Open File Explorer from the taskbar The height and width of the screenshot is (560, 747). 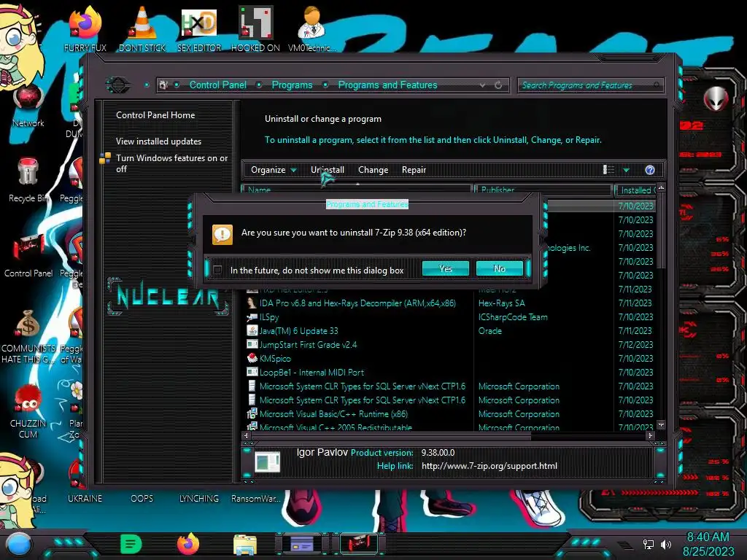(x=245, y=545)
